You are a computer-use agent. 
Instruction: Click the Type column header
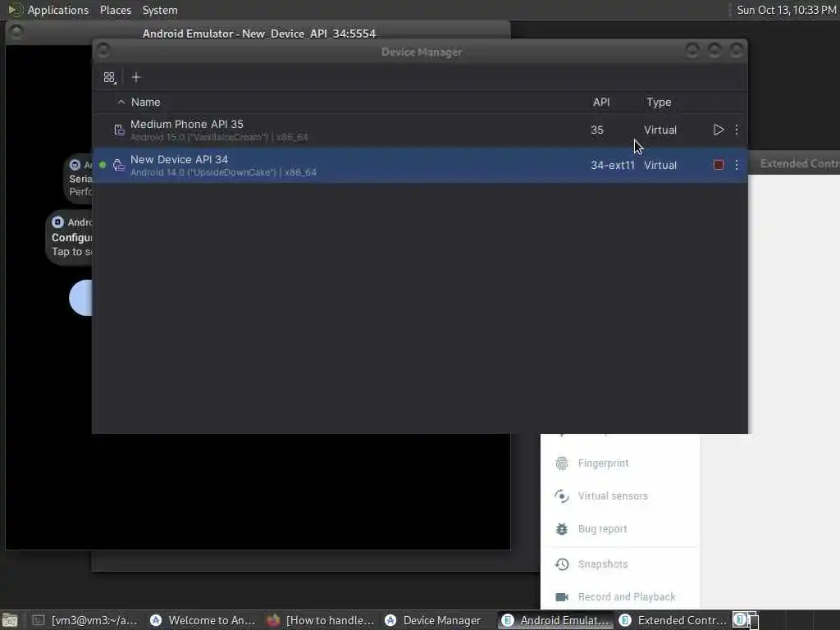pyautogui.click(x=659, y=102)
